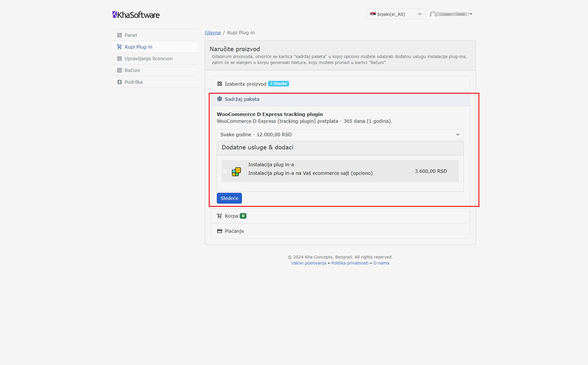Enable the Instalacija plug in-a checkbox

tap(225, 171)
